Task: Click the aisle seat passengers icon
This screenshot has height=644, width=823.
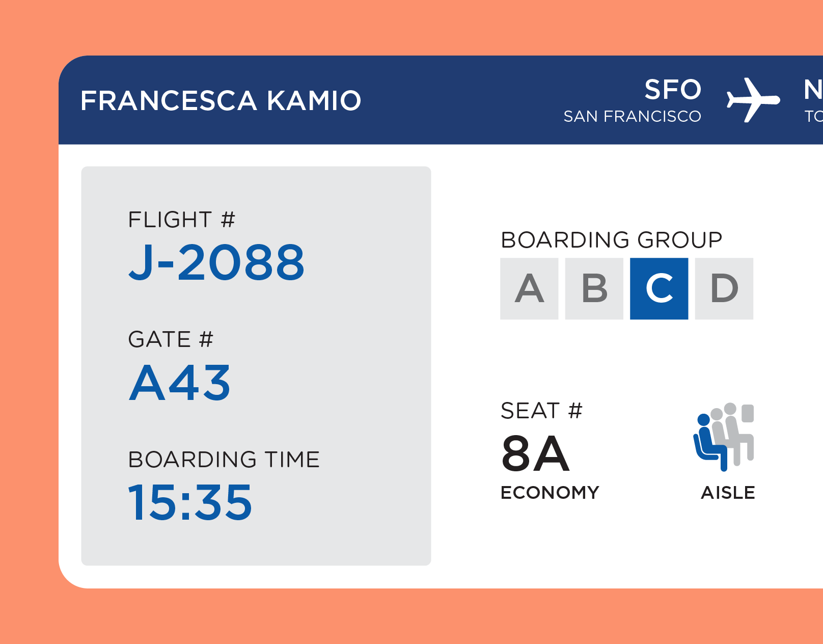Action: click(723, 437)
